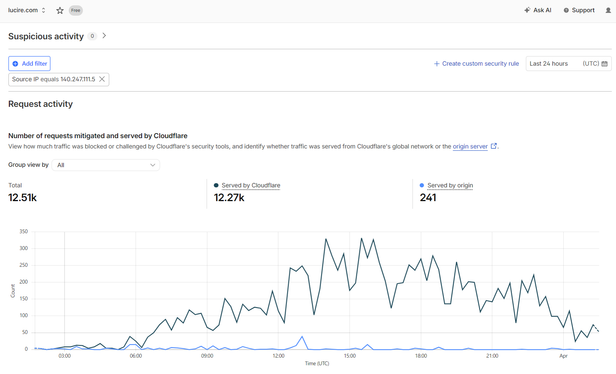Click the plus icon beside Create custom security rule
The image size is (616, 374).
(x=436, y=64)
